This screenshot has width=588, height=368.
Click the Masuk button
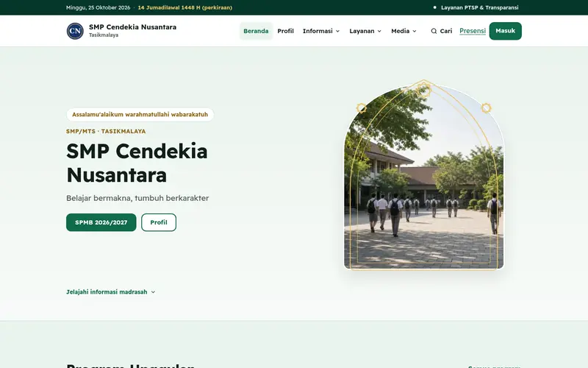point(505,31)
